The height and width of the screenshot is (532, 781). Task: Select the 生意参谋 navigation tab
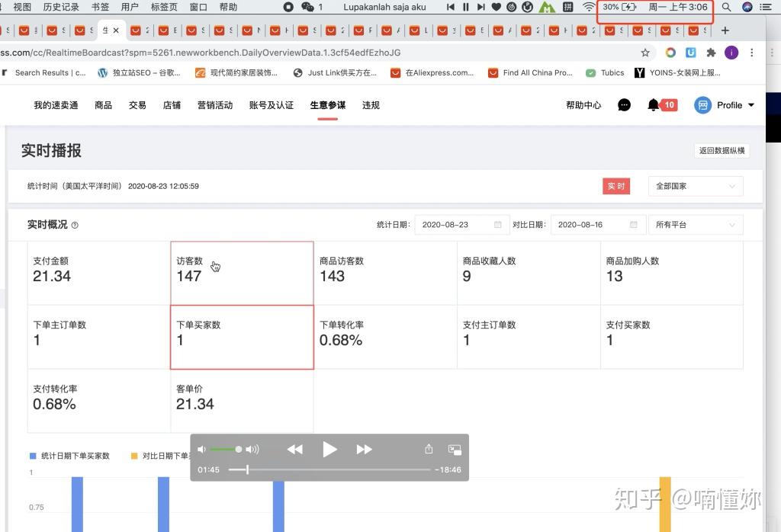[x=327, y=105]
